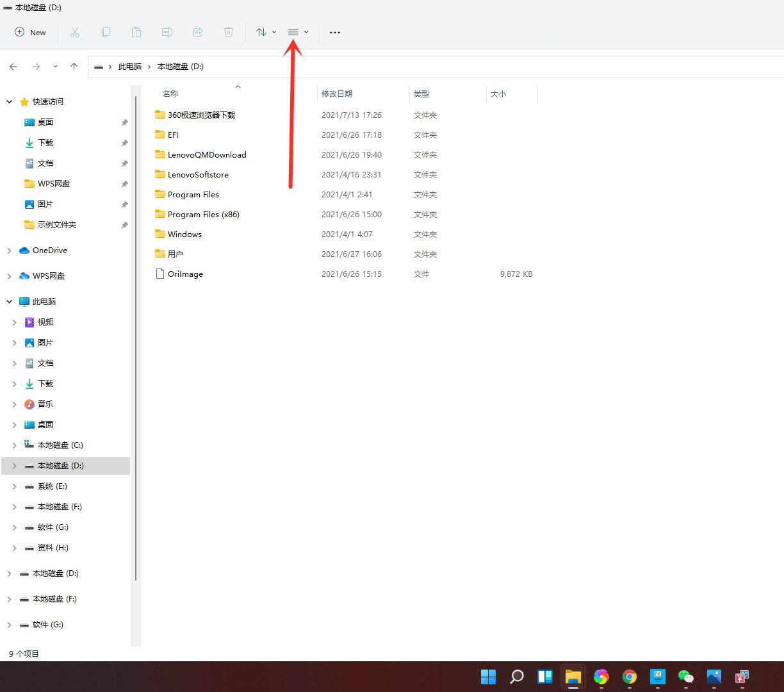The width and height of the screenshot is (784, 692).
Task: Click the Back navigation button
Action: (13, 66)
